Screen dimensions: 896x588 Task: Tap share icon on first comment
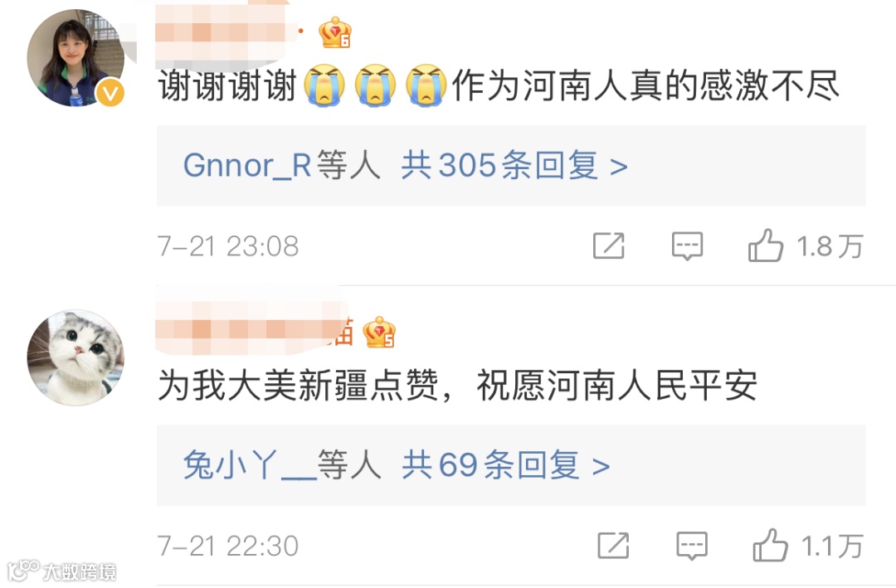[x=609, y=245]
